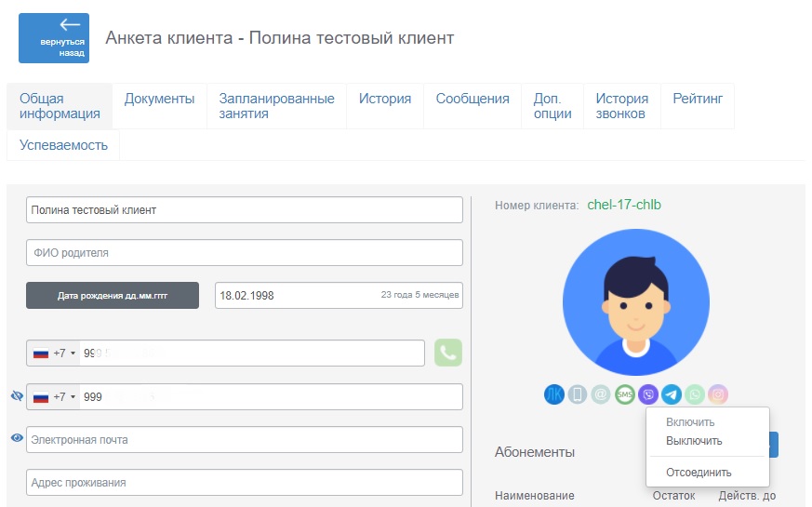Screen dimensions: 812x507
Task: Toggle visibility of second phone number
Action: click(17, 396)
